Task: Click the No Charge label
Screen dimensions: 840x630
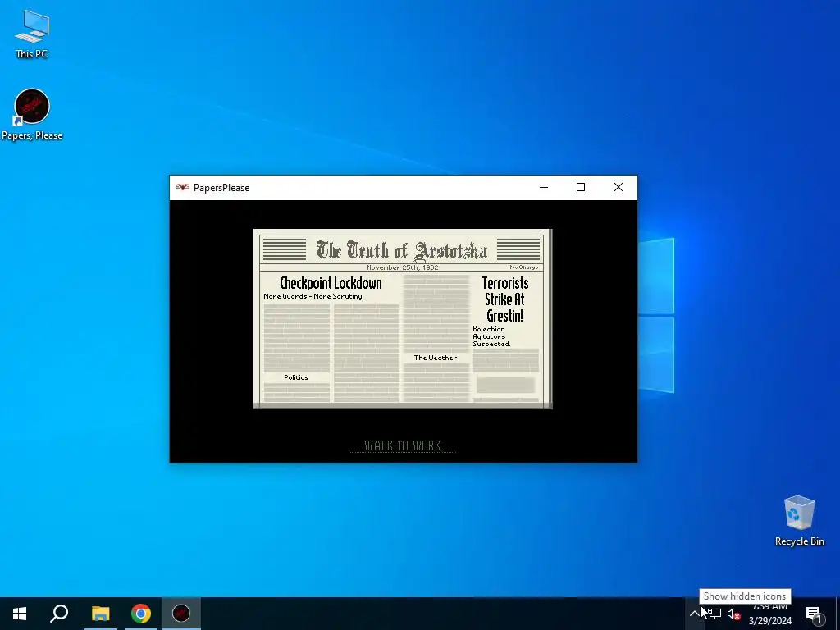Action: (524, 267)
